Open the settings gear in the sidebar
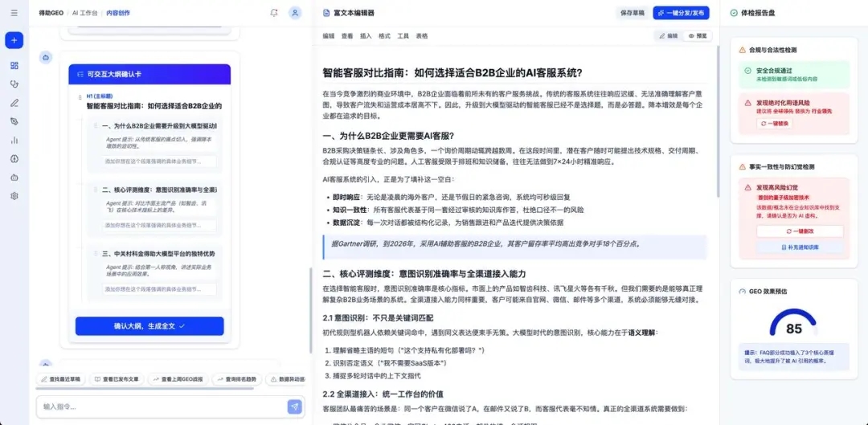868x425 pixels. tap(14, 196)
